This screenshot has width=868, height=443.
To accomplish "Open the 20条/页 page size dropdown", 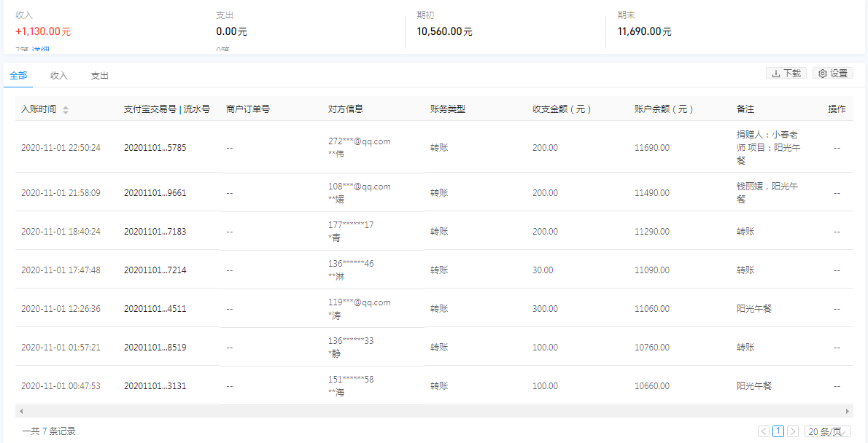I will (x=829, y=431).
